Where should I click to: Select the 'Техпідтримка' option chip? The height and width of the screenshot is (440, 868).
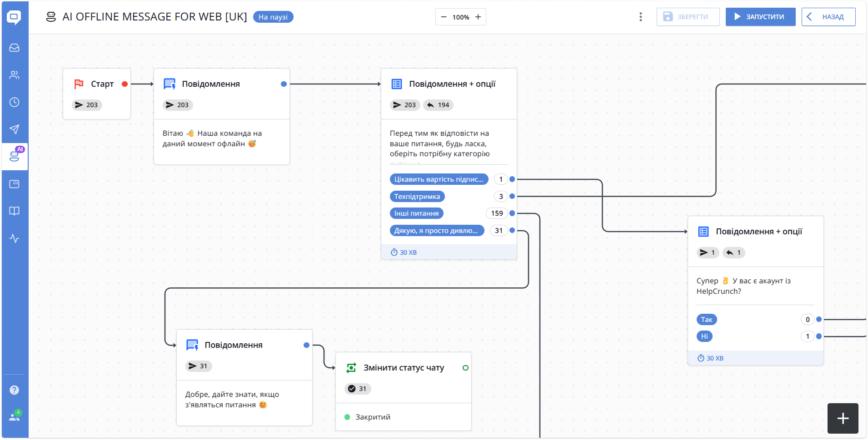(x=416, y=196)
